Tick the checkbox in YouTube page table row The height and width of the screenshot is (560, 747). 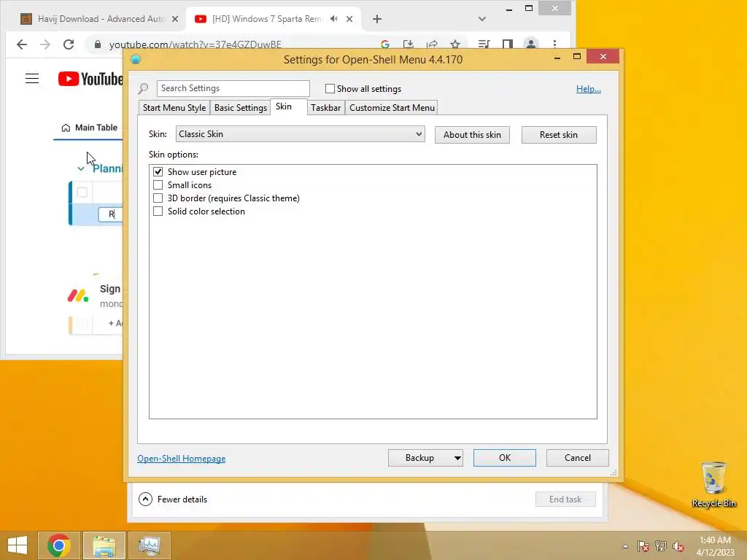point(82,192)
